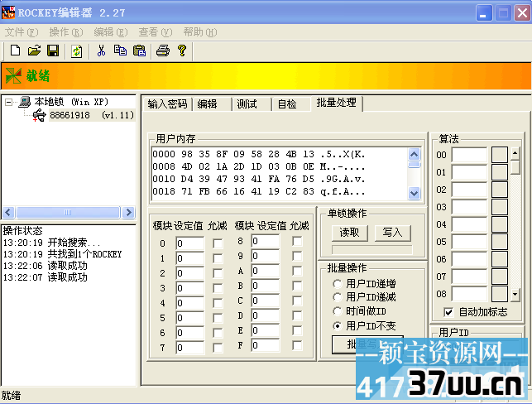
Task: Print using the printer toolbar icon
Action: coord(163,51)
